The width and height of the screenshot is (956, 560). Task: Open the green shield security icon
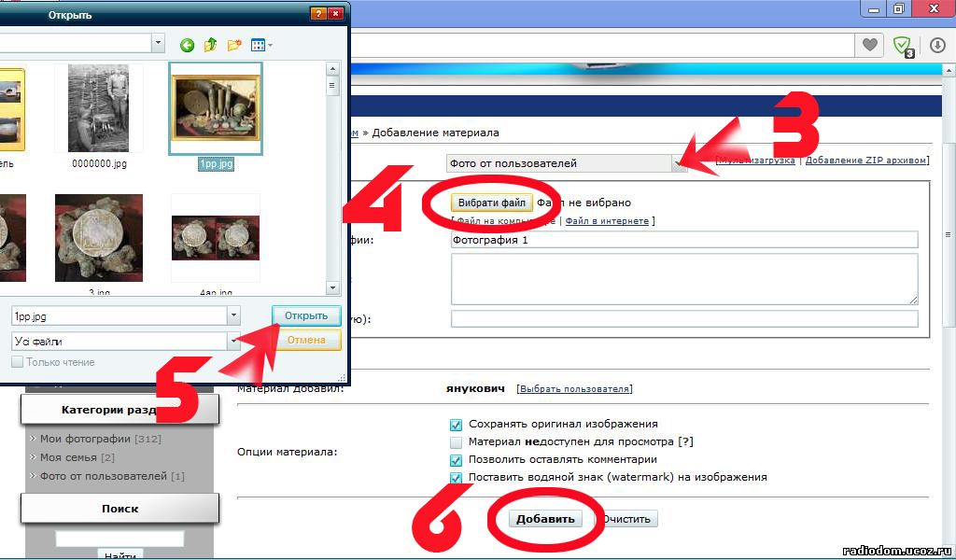pyautogui.click(x=903, y=46)
